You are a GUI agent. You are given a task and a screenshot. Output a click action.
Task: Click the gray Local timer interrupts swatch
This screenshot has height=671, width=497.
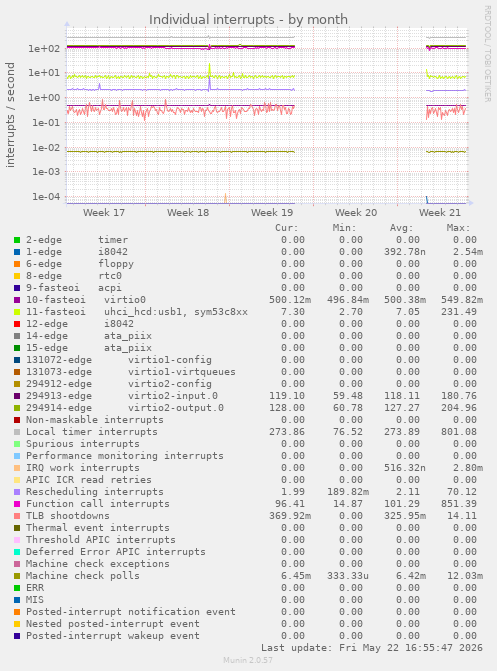tap(17, 432)
